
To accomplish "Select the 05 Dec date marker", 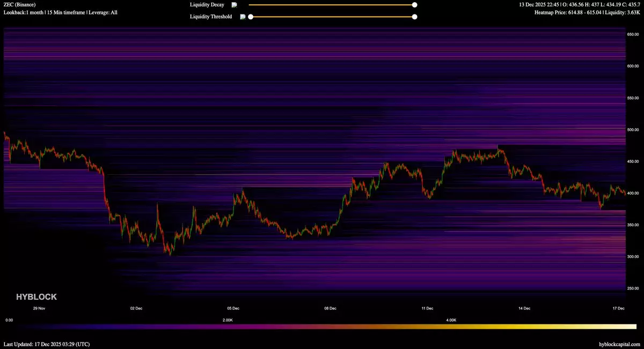I will 233,308.
